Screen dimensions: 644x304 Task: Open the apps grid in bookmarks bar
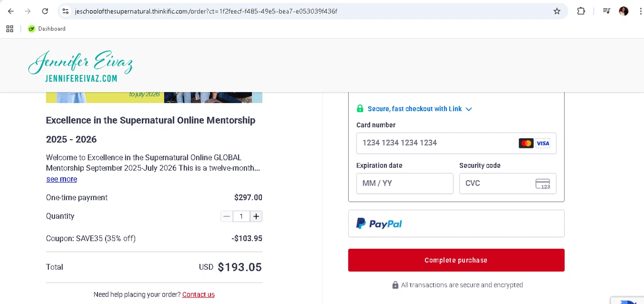tap(10, 29)
